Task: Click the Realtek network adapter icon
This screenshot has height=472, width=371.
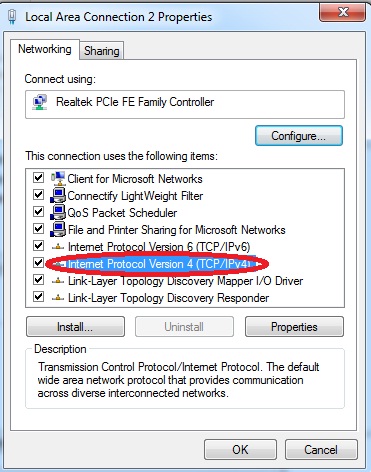Action: point(40,102)
